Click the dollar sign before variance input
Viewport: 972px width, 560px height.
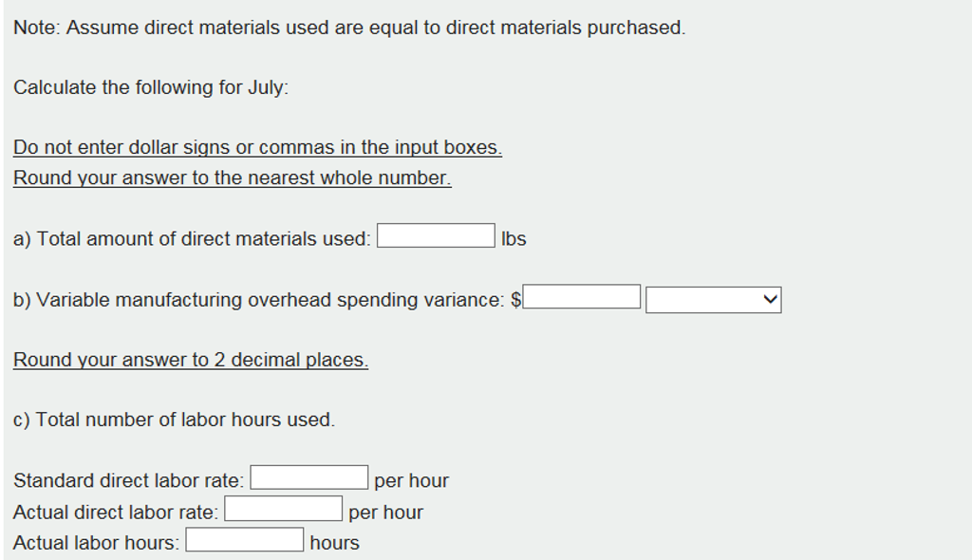click(517, 299)
